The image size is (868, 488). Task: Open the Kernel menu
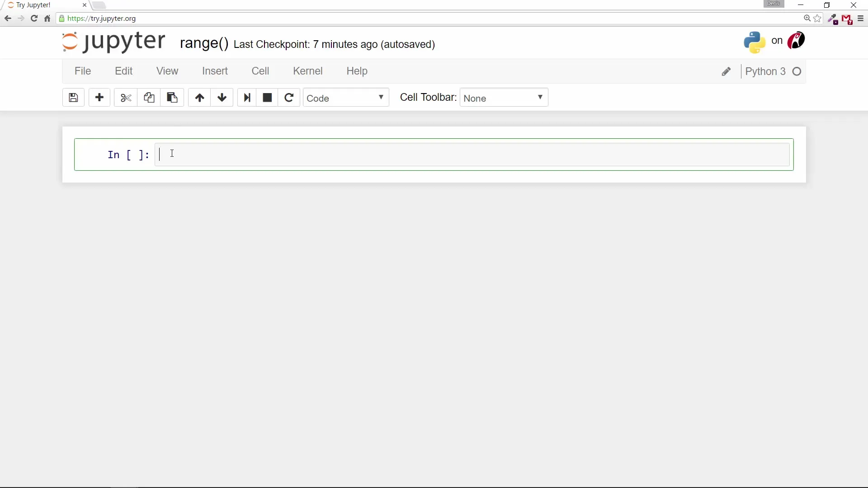pyautogui.click(x=307, y=71)
